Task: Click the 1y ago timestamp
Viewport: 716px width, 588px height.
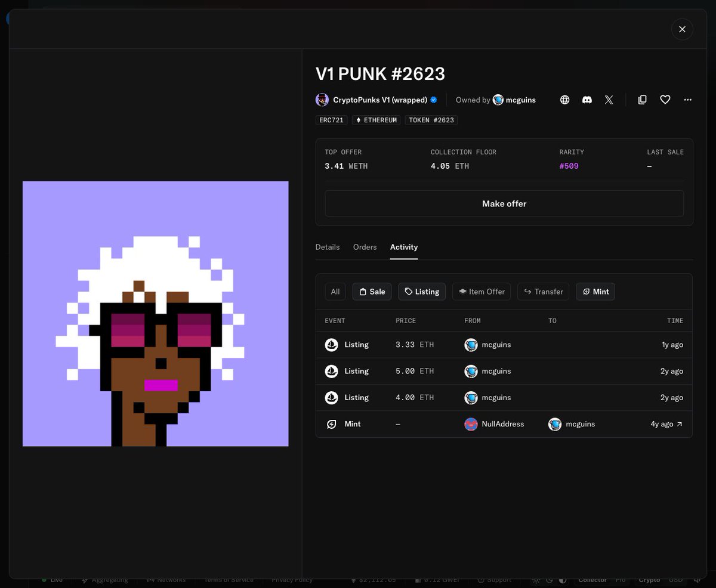Action: [x=672, y=345]
